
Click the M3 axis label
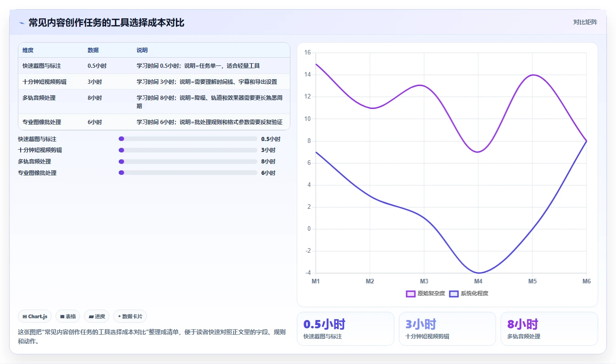point(424,281)
